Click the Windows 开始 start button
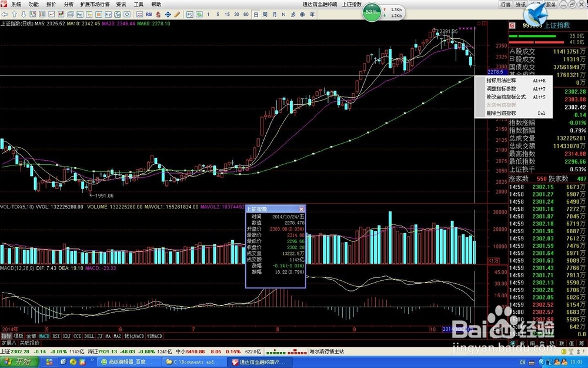 click(x=19, y=362)
